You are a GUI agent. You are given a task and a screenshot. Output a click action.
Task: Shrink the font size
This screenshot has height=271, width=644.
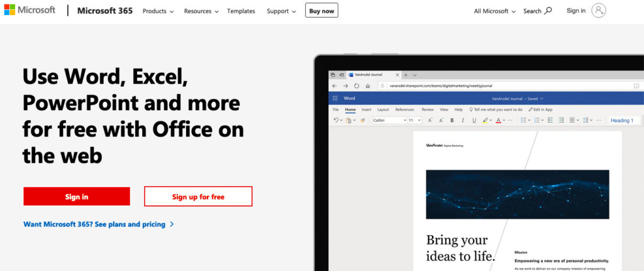click(x=441, y=120)
